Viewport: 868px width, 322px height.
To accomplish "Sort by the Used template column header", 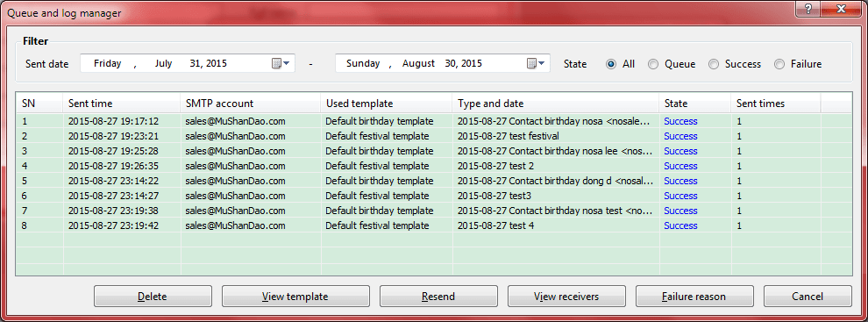I will pos(387,103).
